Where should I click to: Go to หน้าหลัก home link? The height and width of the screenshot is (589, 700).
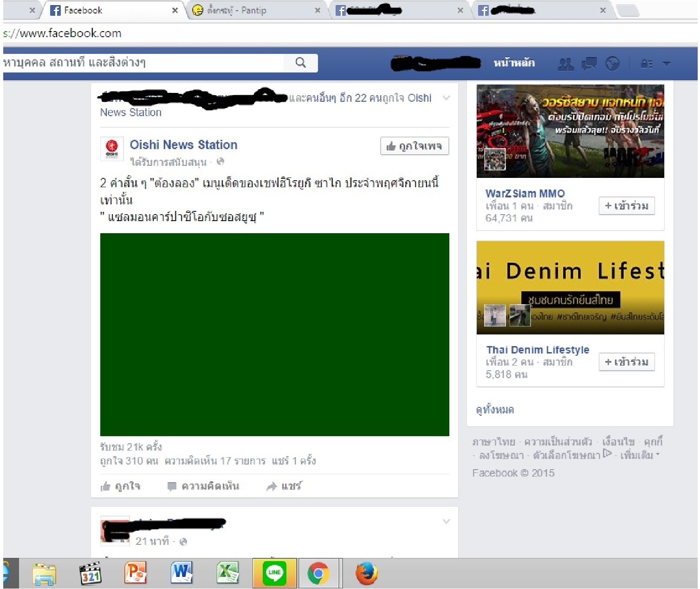tap(514, 63)
